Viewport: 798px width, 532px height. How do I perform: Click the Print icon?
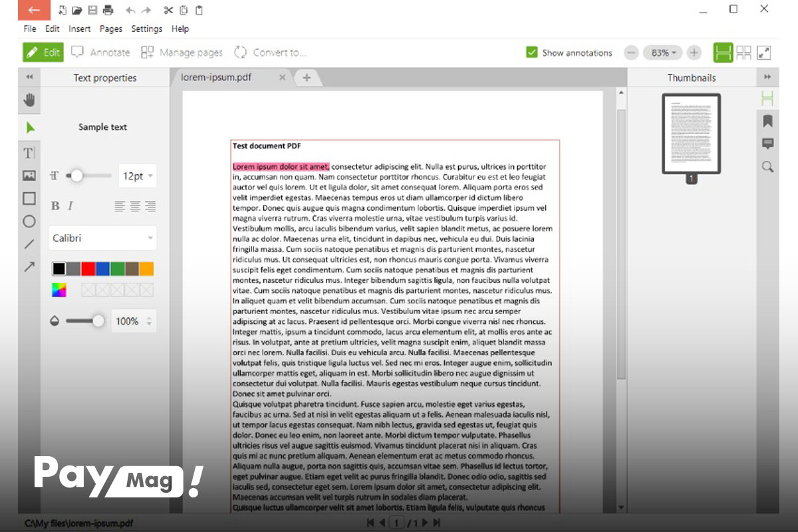[x=109, y=10]
